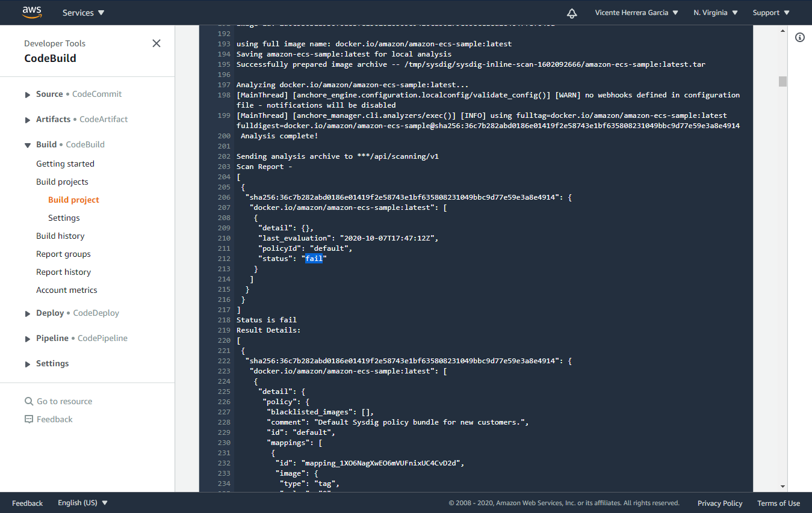This screenshot has width=812, height=513.
Task: Open the Terms of Use link
Action: (778, 503)
